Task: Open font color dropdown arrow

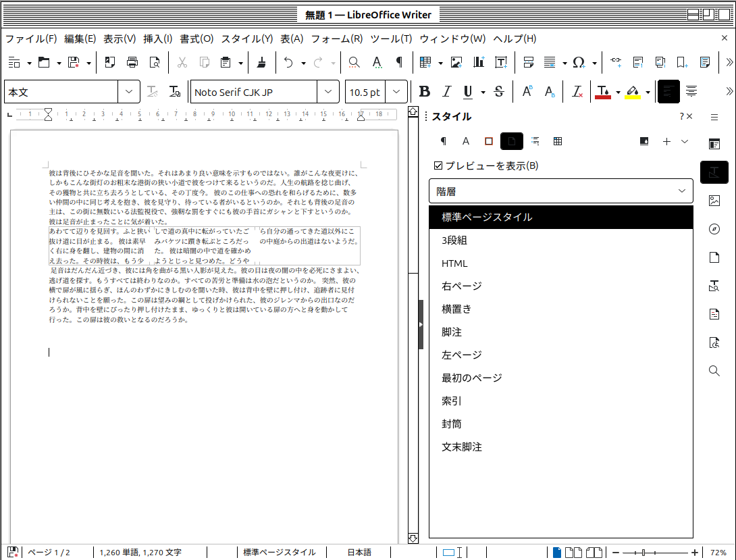Action: 619,93
